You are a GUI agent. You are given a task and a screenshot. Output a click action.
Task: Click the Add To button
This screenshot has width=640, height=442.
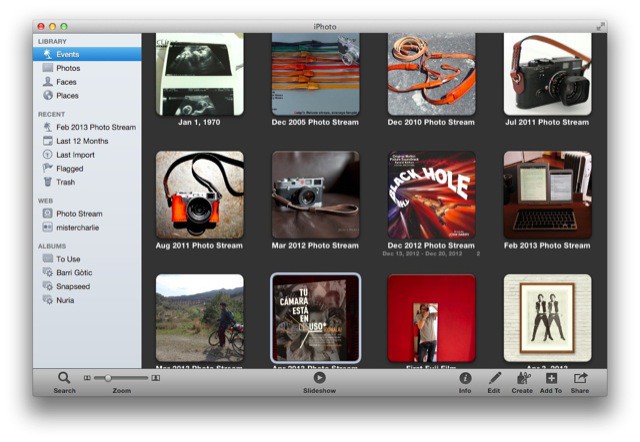551,378
